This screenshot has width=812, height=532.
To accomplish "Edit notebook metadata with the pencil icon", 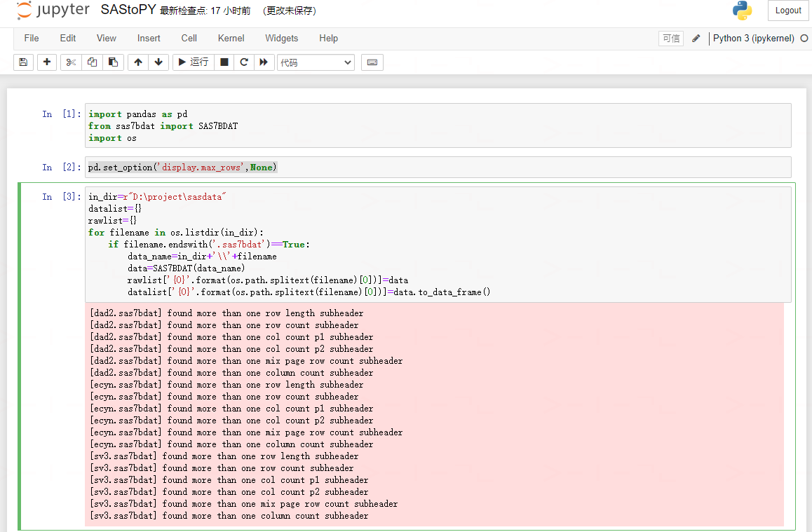I will coord(695,39).
